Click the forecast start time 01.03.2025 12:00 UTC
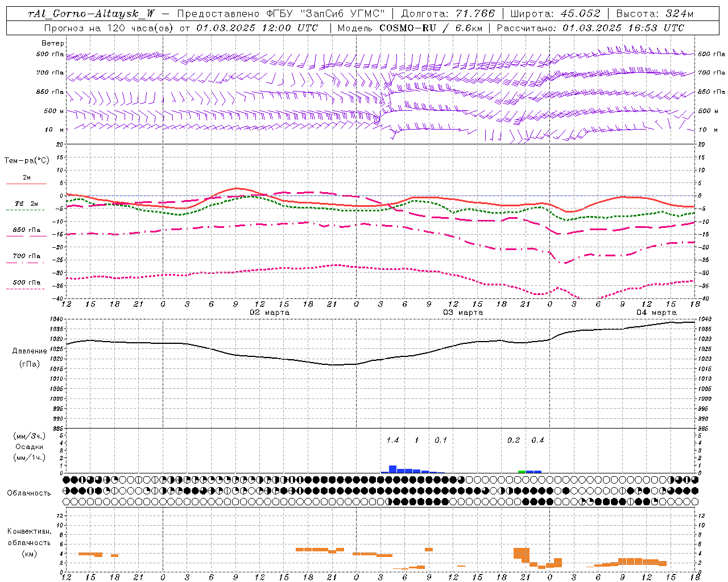The height and width of the screenshot is (582, 728). pyautogui.click(x=257, y=28)
